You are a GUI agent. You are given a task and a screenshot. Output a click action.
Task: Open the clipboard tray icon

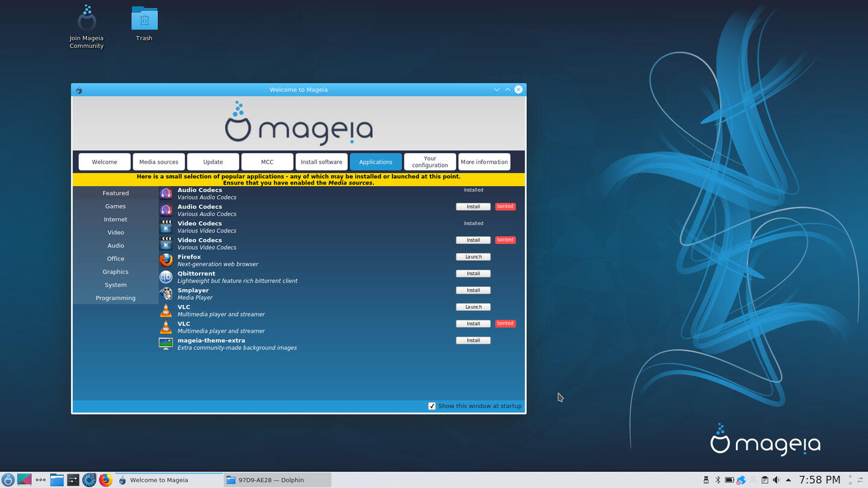pyautogui.click(x=764, y=480)
